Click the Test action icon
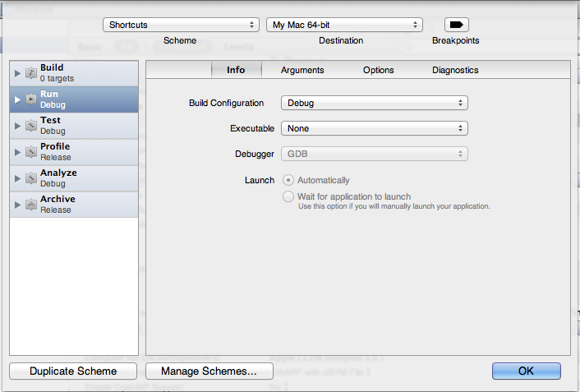The width and height of the screenshot is (580, 392). point(30,126)
